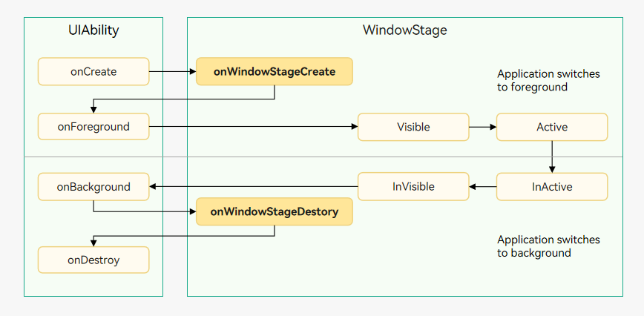This screenshot has width=644, height=316.
Task: Click the onCreate box
Action: tap(93, 72)
